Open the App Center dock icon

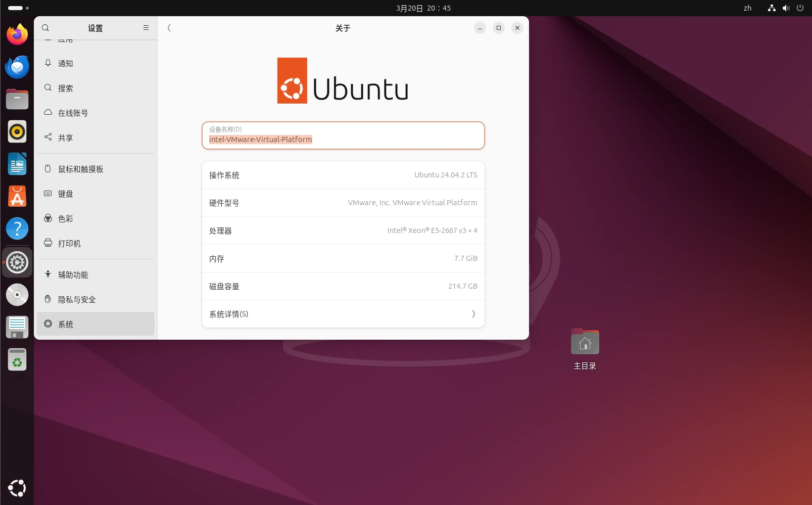[17, 196]
